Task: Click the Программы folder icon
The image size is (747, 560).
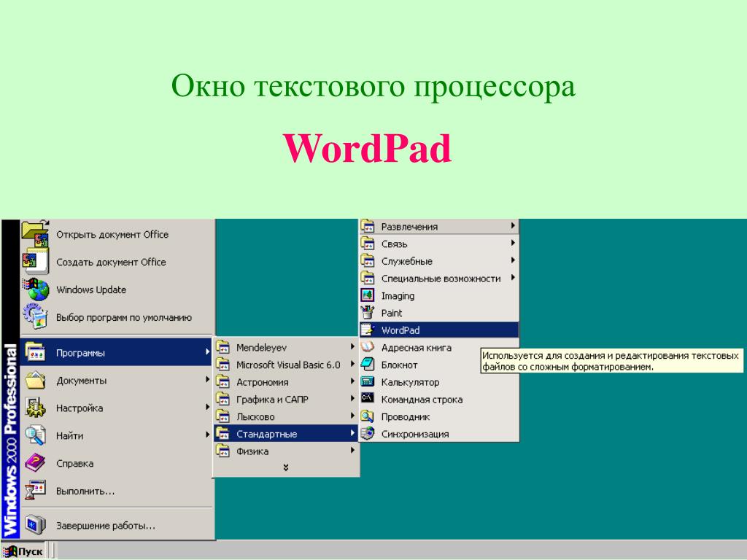Action: pos(35,353)
